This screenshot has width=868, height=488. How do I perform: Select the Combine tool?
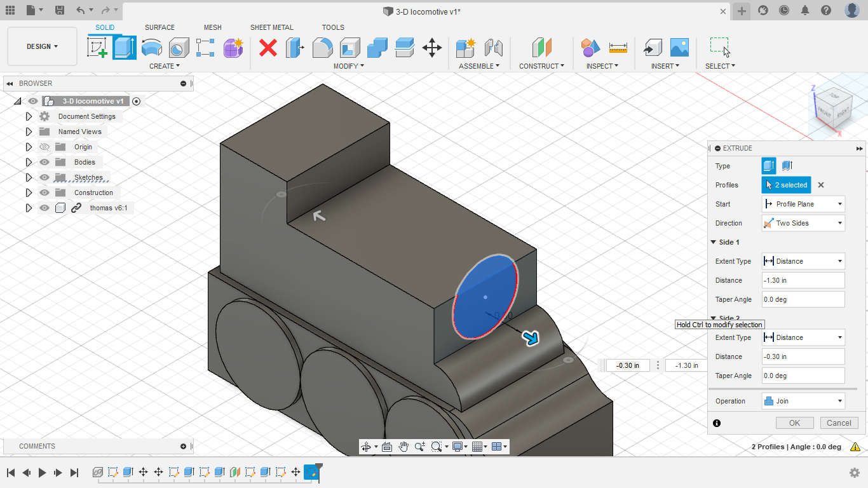tap(377, 48)
